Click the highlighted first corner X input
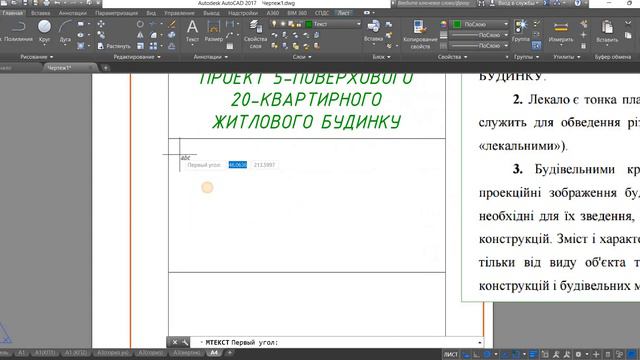This screenshot has width=640, height=360. (x=238, y=165)
